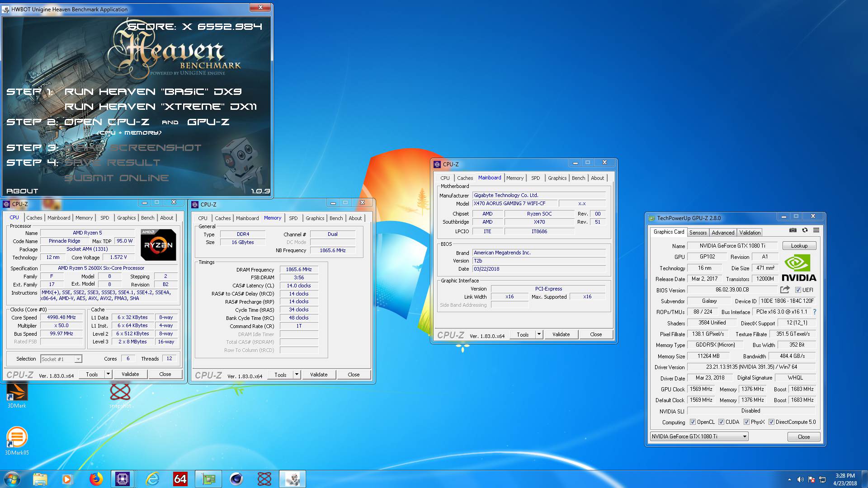Open the 3DMark05 desktop shortcut
Screen dimensions: 868x488
click(17, 441)
